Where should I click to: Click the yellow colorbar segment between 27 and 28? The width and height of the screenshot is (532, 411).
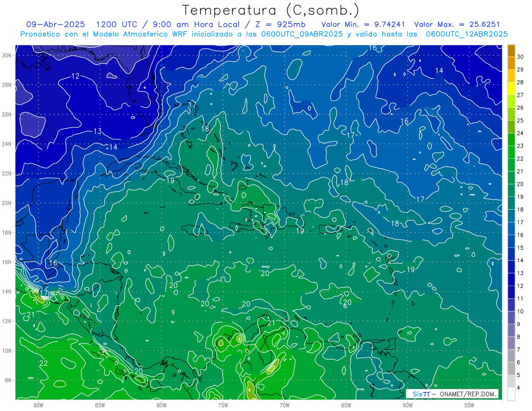tap(511, 89)
